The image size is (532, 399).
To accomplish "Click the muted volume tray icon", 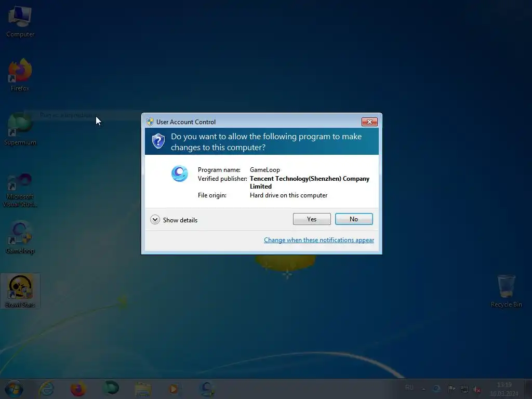I will (x=477, y=390).
